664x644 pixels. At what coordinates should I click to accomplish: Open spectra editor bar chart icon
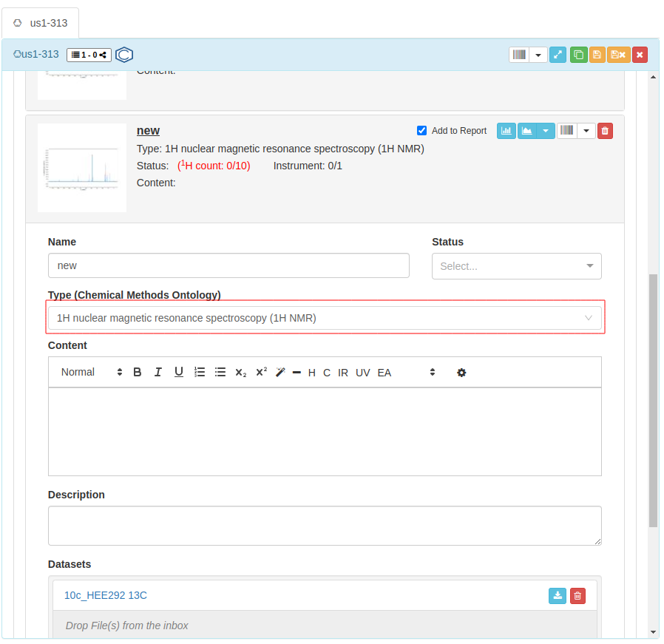[507, 131]
